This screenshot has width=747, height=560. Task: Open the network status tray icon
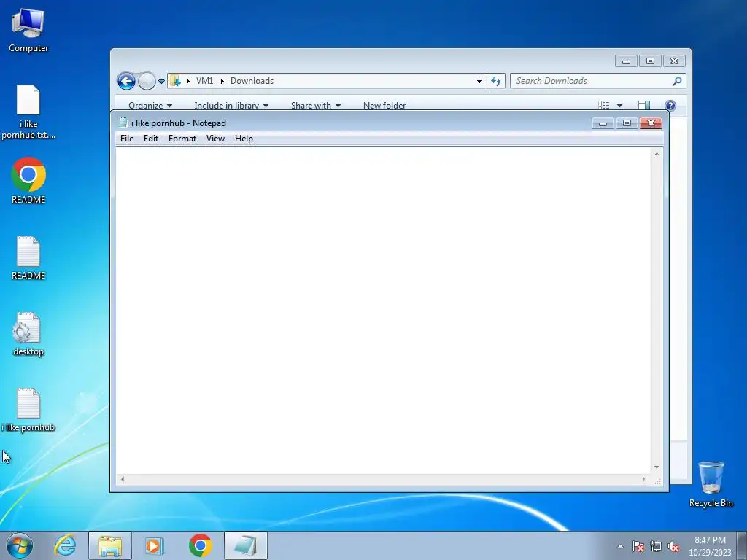coord(656,546)
